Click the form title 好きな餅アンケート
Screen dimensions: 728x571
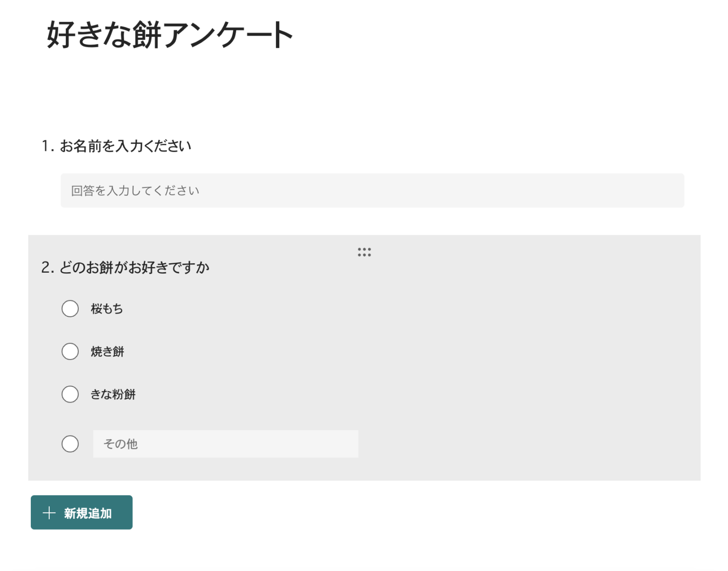tap(169, 34)
